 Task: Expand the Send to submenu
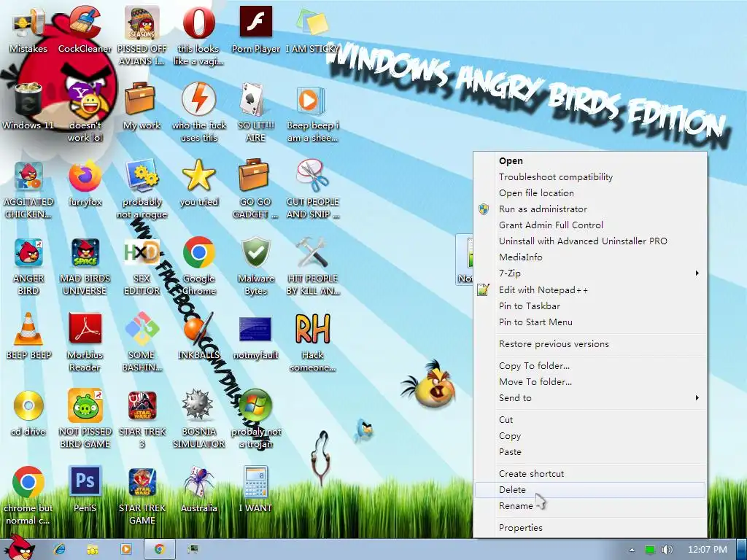coord(589,398)
